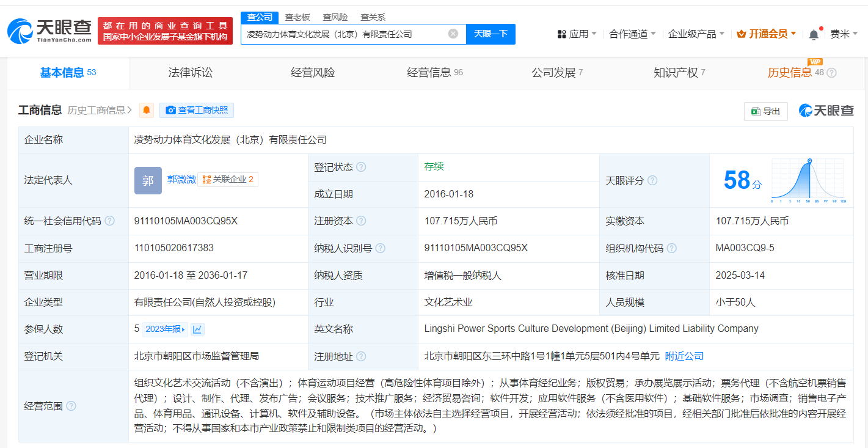
Task: Click into the company name search field
Action: pos(345,34)
